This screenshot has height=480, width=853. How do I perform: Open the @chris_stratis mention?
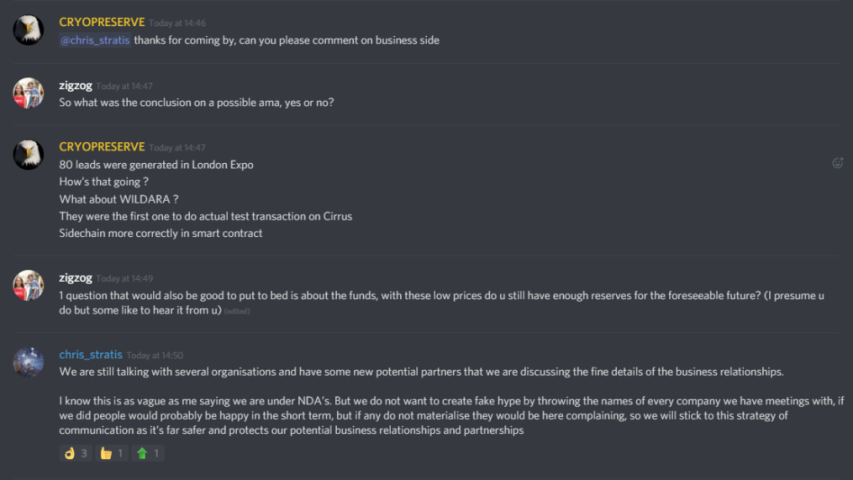[95, 40]
